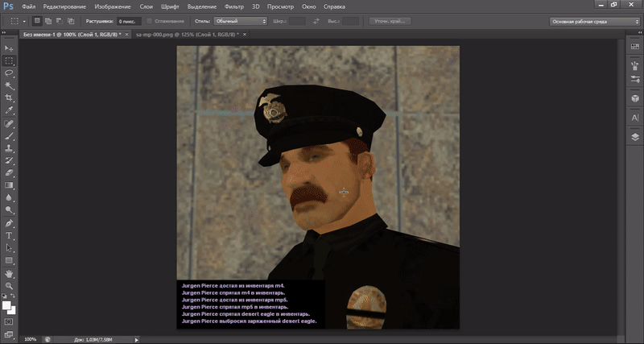Select the Brush tool

click(x=9, y=135)
